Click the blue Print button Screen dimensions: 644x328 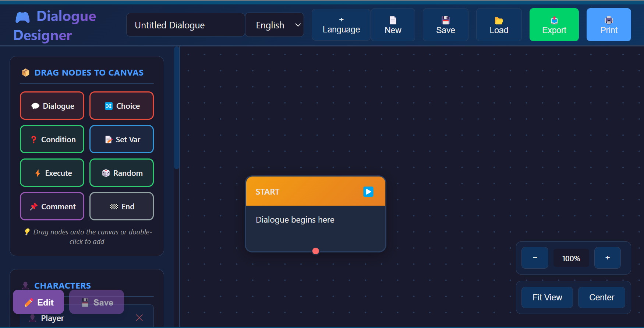[x=609, y=25]
